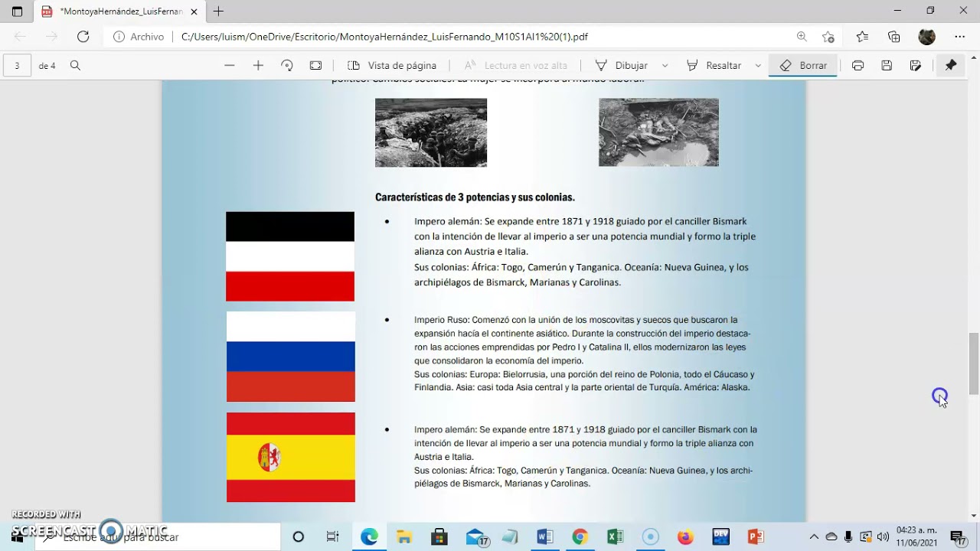980x551 pixels.
Task: Open Mail app from taskbar
Action: pos(475,537)
